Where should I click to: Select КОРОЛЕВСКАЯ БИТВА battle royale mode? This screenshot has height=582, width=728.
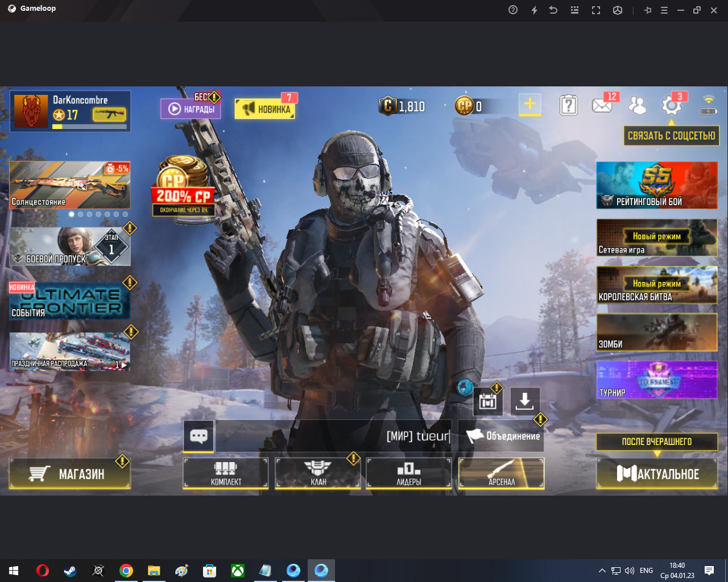pos(657,285)
